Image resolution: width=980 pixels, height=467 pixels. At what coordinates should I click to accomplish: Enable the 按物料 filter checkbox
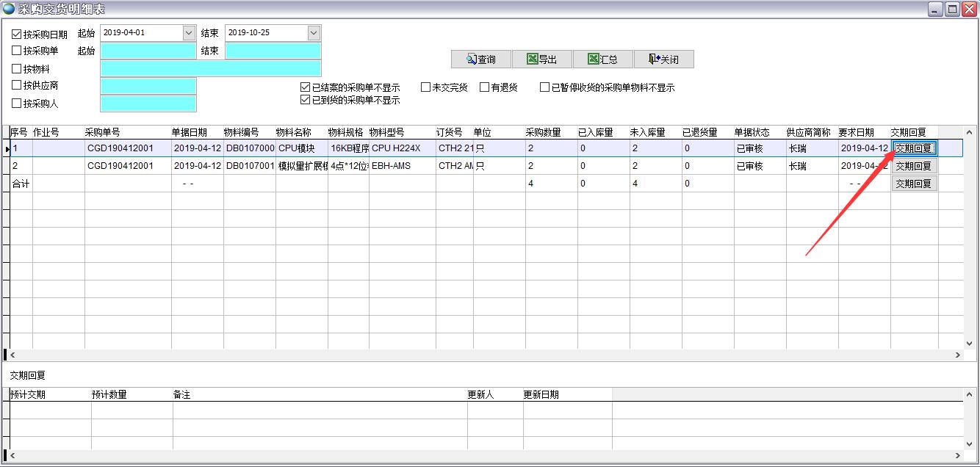click(x=15, y=68)
